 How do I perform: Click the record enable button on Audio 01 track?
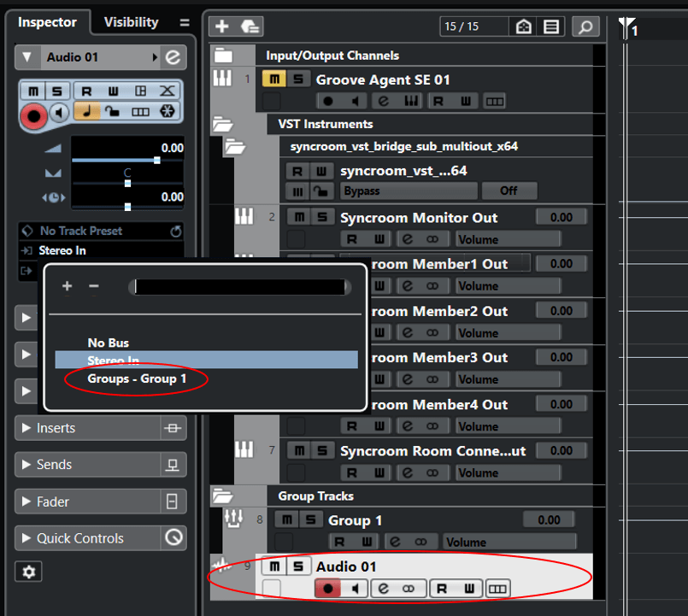click(326, 589)
